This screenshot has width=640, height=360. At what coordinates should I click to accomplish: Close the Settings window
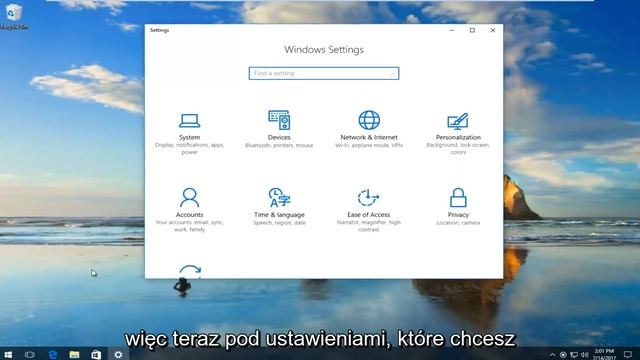(x=493, y=30)
